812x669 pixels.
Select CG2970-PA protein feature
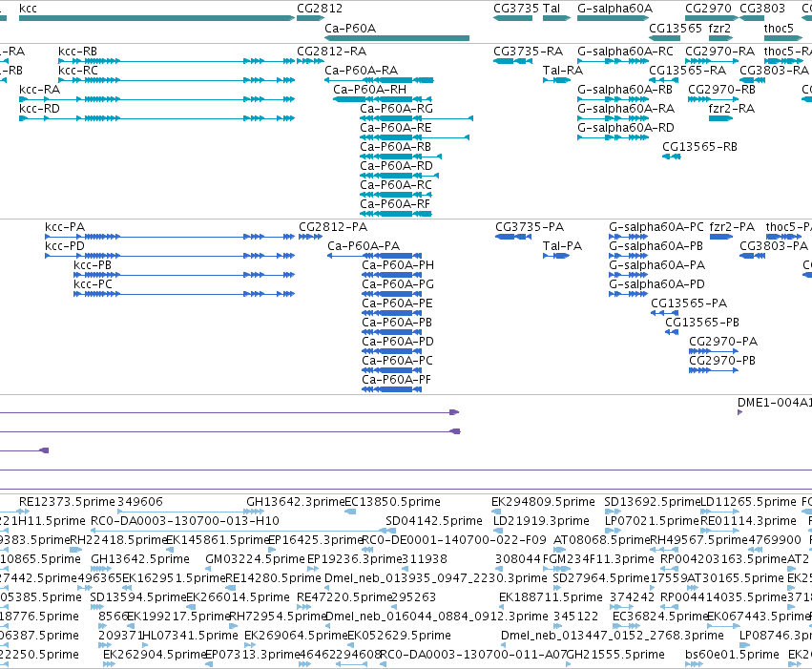pos(714,351)
